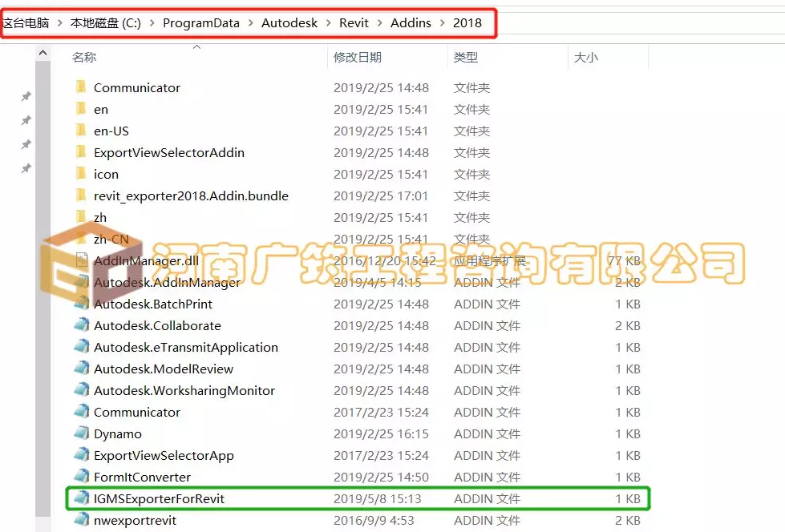Viewport: 785px width, 532px height.
Task: Click the nwexportrevit file icon
Action: (x=82, y=519)
